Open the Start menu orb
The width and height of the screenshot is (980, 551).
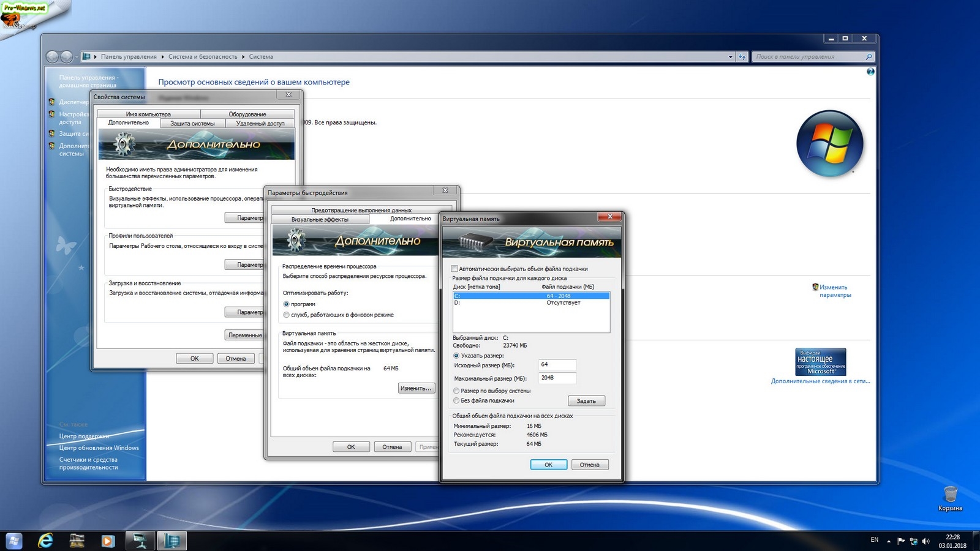[x=13, y=541]
